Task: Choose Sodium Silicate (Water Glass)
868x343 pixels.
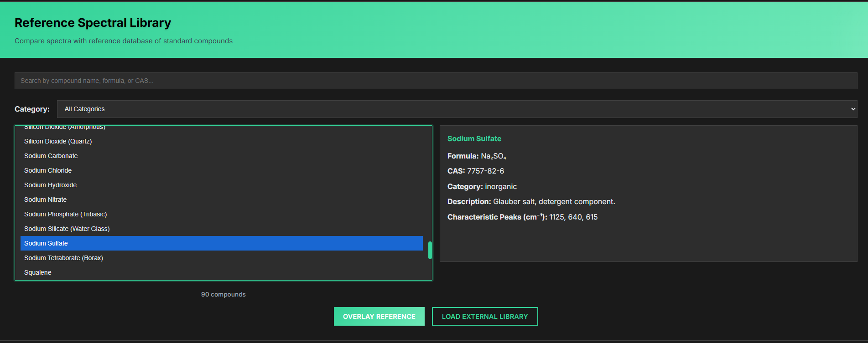Action: 67,229
